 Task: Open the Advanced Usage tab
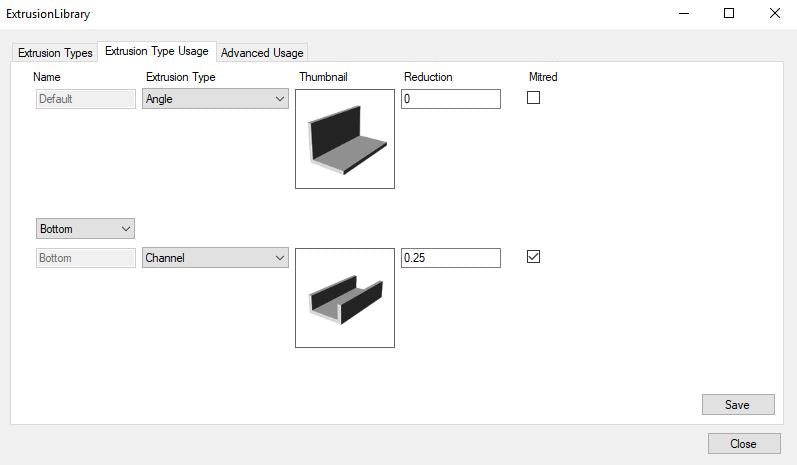point(262,53)
